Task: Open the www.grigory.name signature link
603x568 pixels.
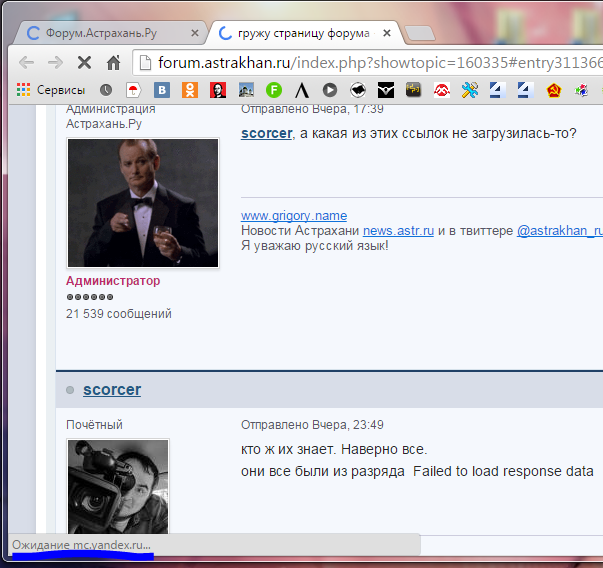Action: coord(294,216)
